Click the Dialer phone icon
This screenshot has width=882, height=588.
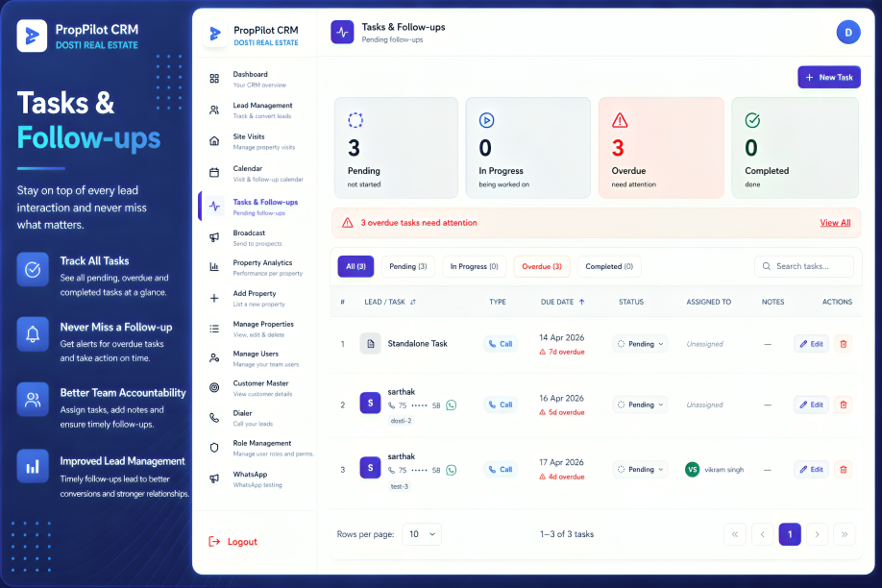coord(214,418)
